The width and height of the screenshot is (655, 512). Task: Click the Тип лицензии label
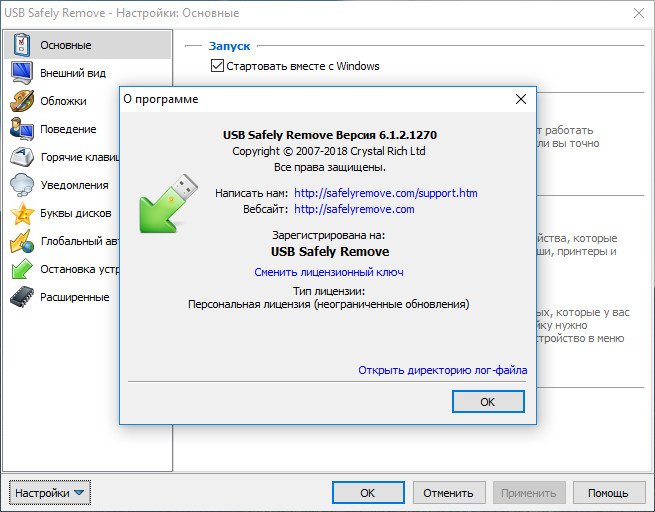329,291
